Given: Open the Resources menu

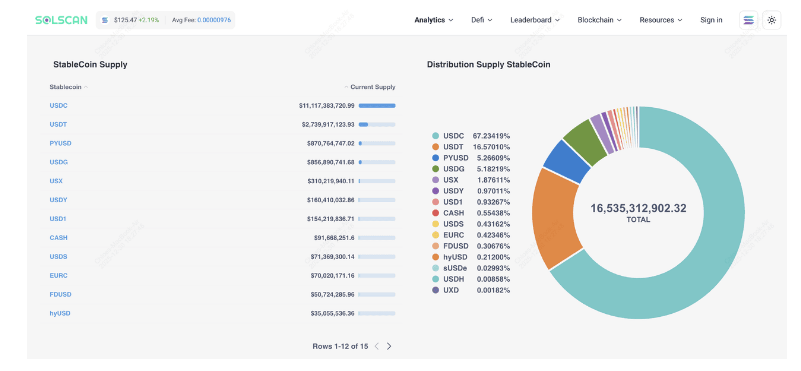Looking at the screenshot, I should tap(661, 20).
